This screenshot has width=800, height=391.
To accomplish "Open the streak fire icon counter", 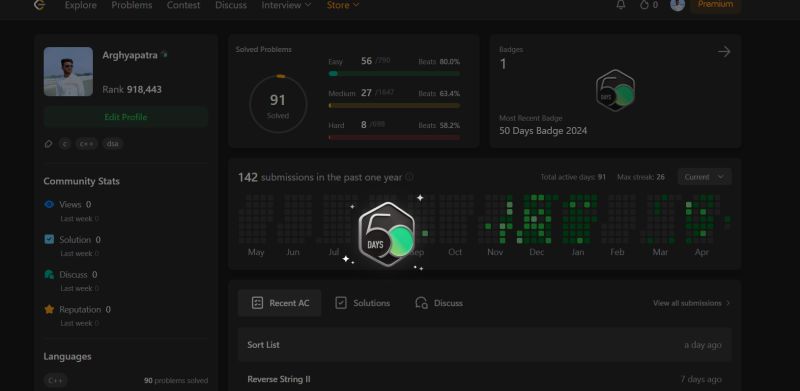I will pyautogui.click(x=648, y=5).
